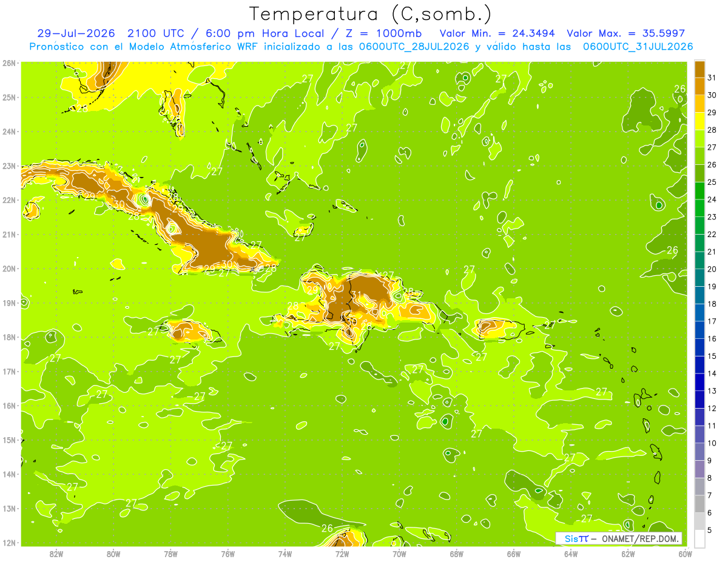Viewport: 728px width, 562px height.
Task: Click the 12N latitude axis label
Action: [x=9, y=543]
